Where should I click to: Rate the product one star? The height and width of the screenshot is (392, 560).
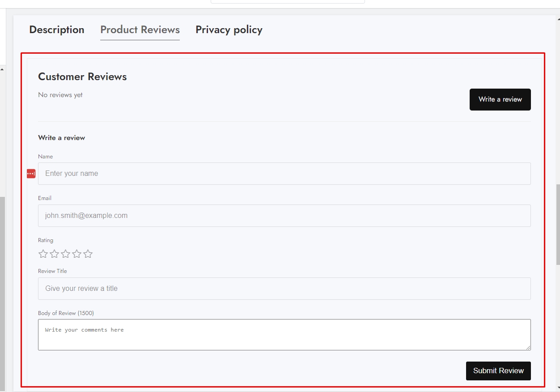click(43, 254)
